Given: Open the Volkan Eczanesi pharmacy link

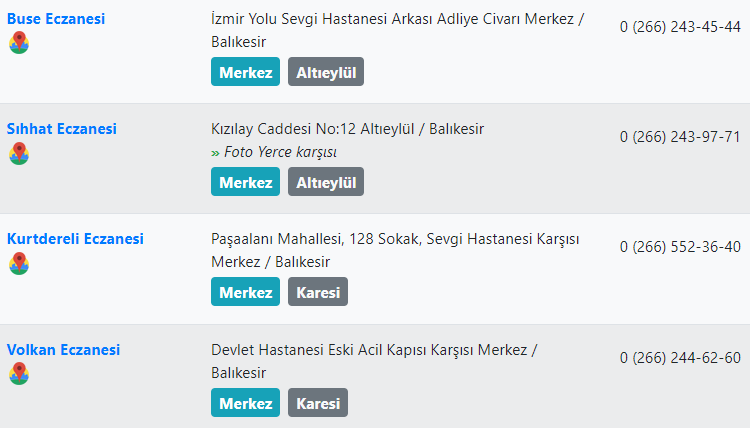Looking at the screenshot, I should (x=63, y=350).
